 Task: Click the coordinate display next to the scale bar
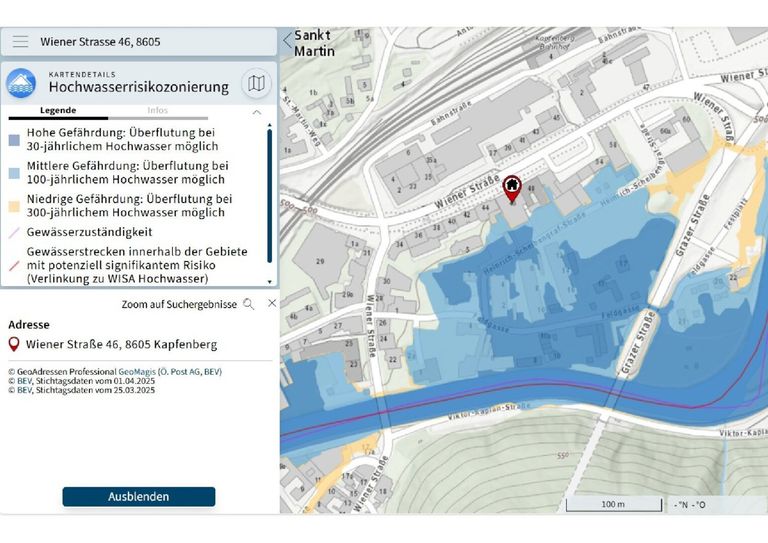688,504
